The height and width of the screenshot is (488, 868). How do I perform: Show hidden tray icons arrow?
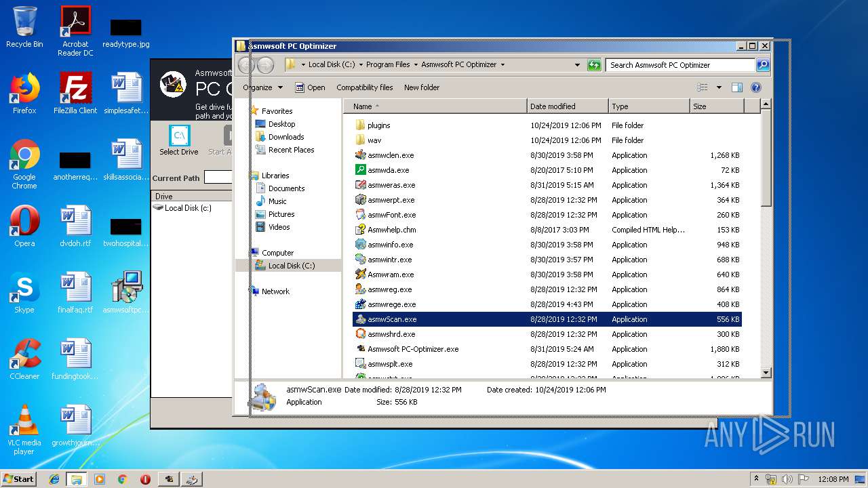click(756, 479)
